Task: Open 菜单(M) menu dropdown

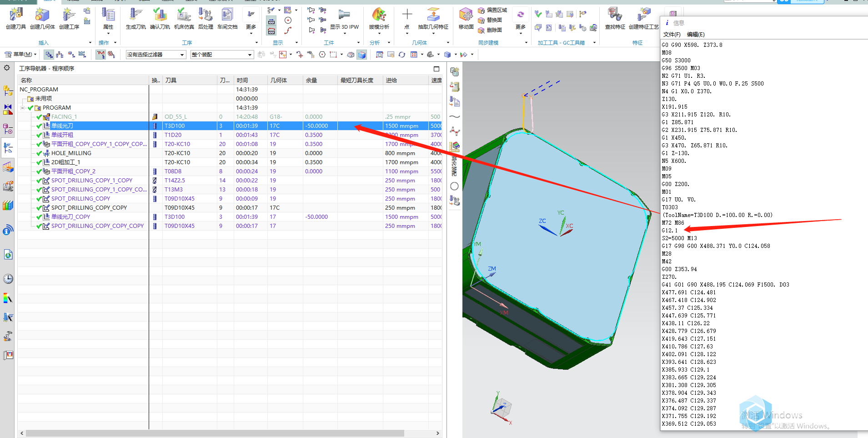Action: 20,55
